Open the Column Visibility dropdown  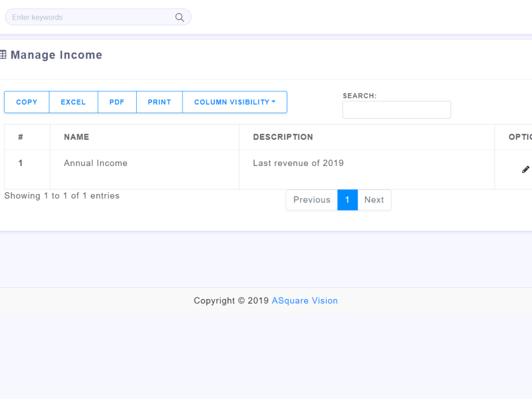[235, 102]
